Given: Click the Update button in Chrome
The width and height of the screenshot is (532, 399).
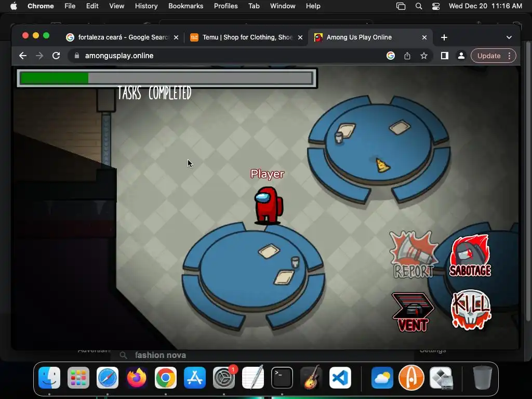Looking at the screenshot, I should 489,56.
